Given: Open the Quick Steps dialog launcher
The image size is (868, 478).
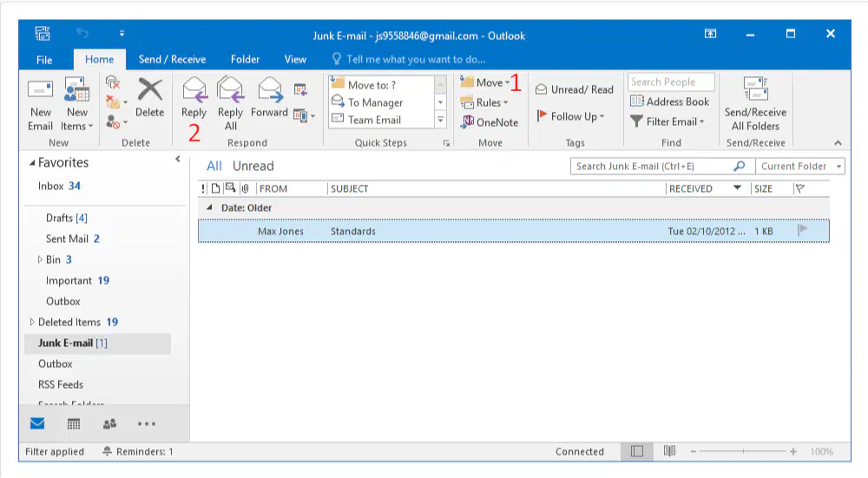Looking at the screenshot, I should click(446, 143).
